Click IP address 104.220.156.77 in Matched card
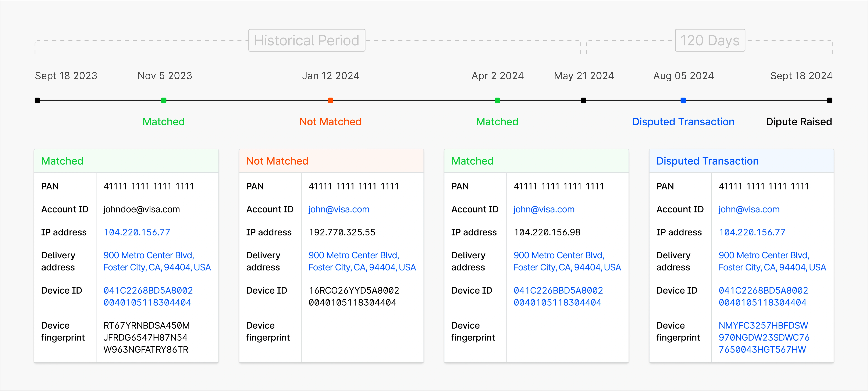 (136, 232)
